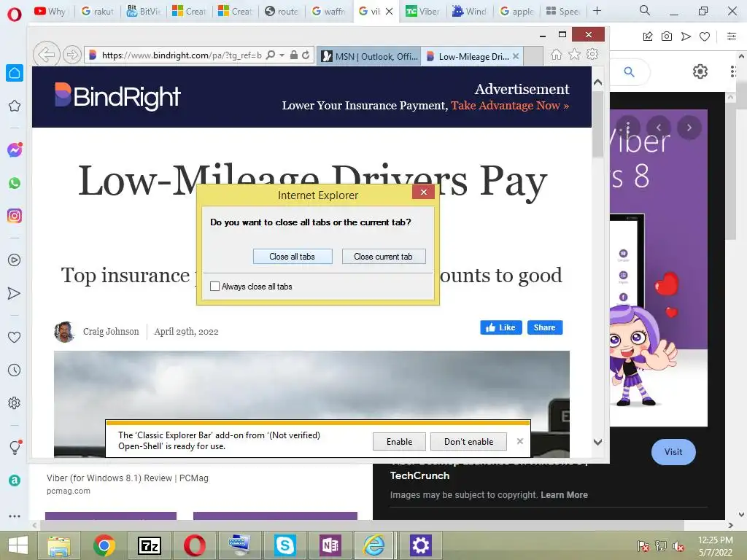Click Close current tab button

[x=384, y=256]
